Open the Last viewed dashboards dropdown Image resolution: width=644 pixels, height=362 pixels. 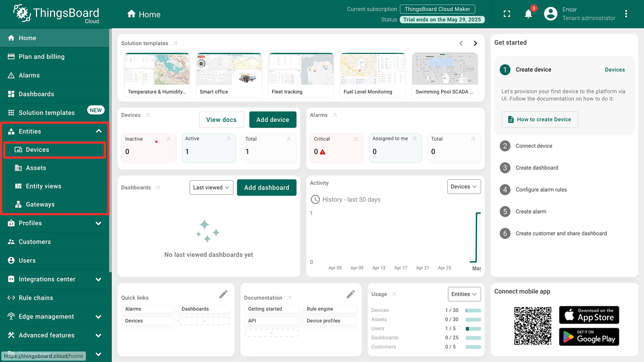(x=211, y=187)
